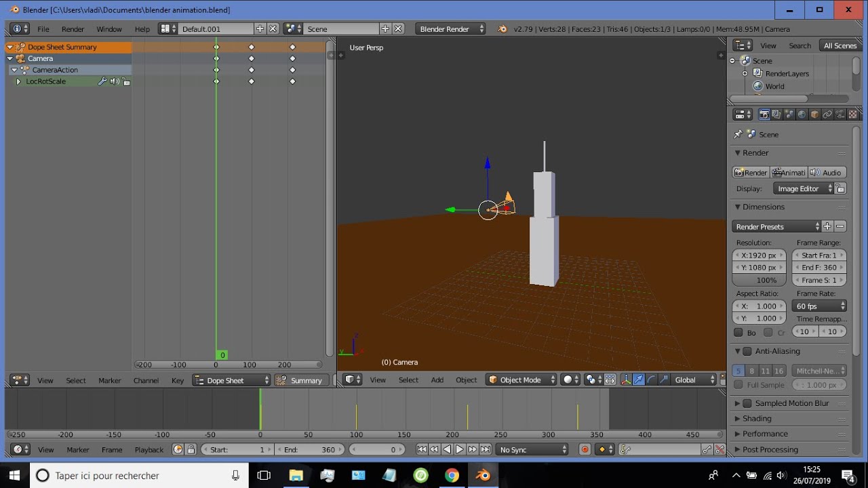Toggle the timeline range lock icon
The image size is (868, 488).
tap(191, 449)
